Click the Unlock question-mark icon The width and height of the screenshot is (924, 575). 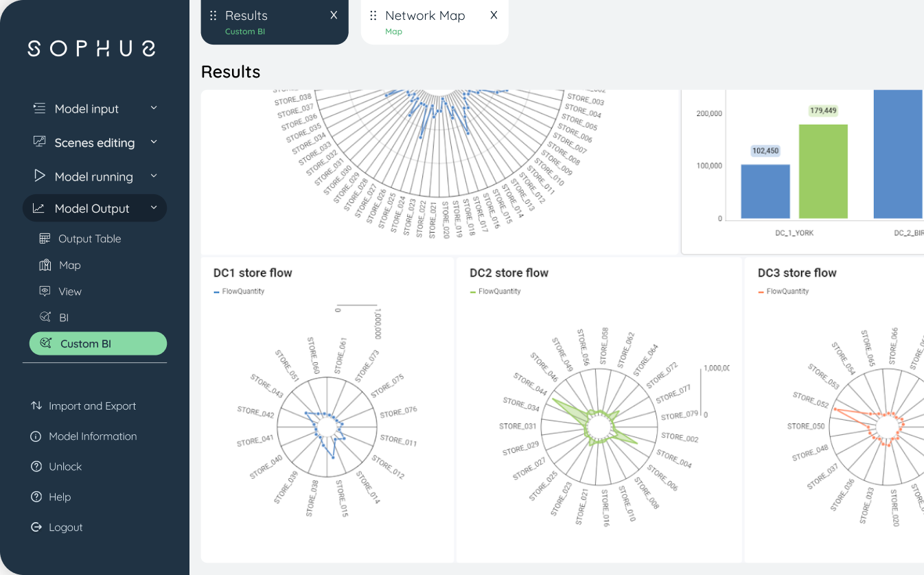(x=36, y=467)
